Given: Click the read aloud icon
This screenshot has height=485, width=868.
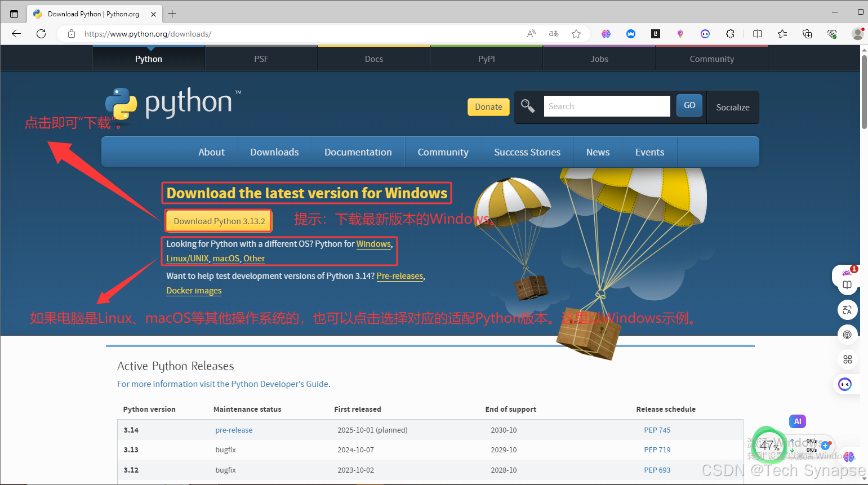Looking at the screenshot, I should point(531,34).
